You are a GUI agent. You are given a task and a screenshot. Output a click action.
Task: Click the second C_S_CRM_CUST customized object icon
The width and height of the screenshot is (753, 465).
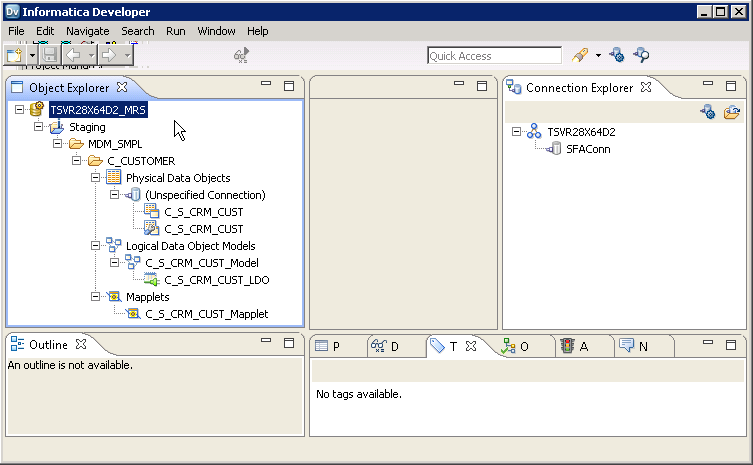pyautogui.click(x=152, y=228)
